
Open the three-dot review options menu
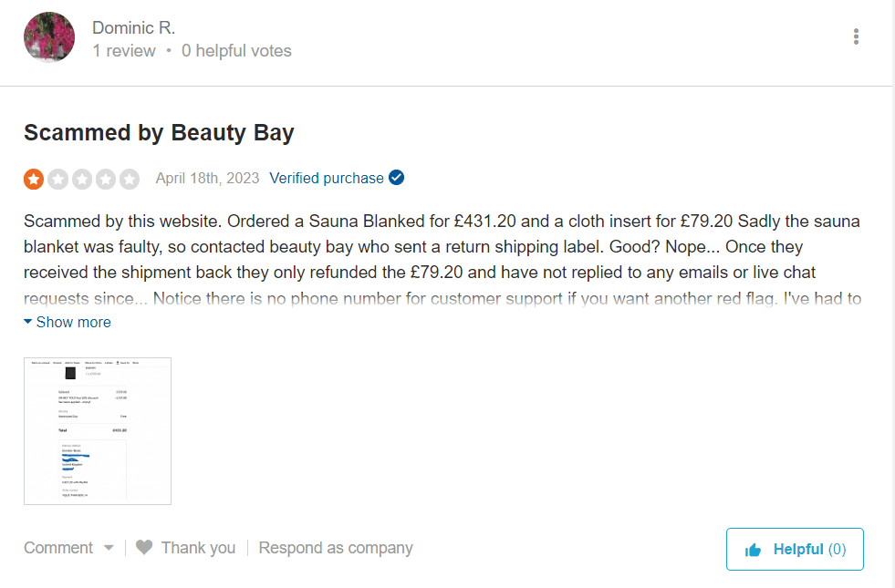pos(856,36)
